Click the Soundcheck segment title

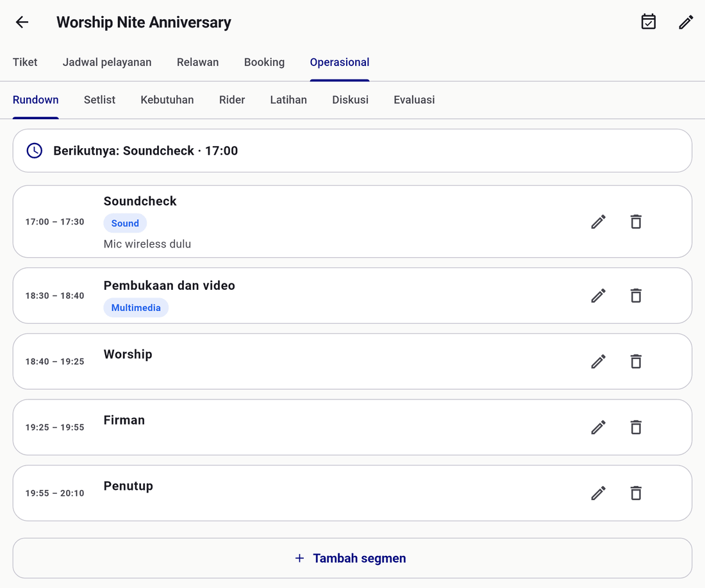(x=140, y=201)
